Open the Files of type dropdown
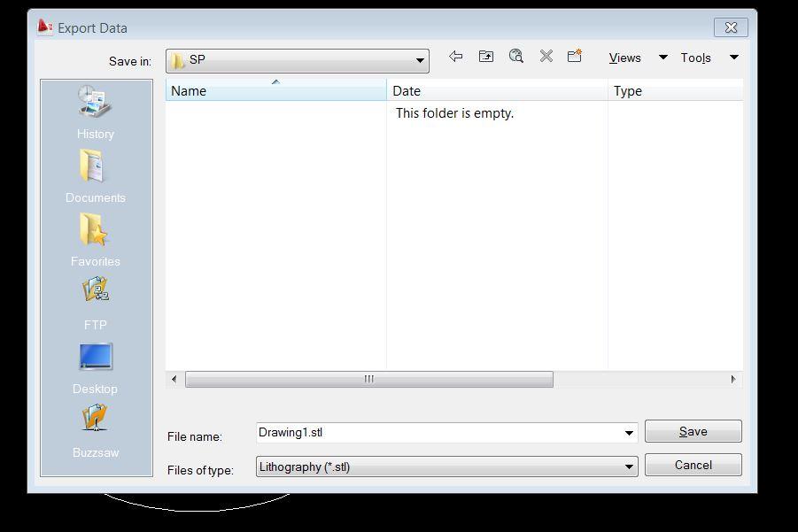This screenshot has width=798, height=532. point(447,466)
